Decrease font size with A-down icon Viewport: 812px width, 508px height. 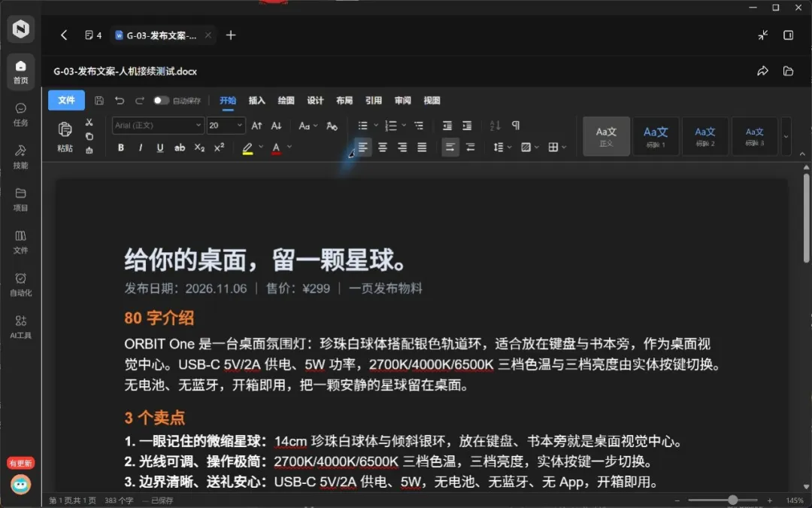click(277, 126)
